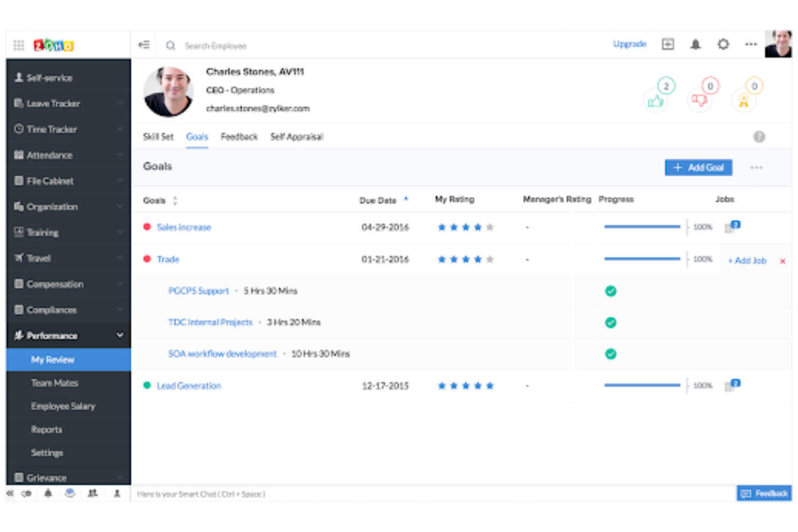Toggle the green completion check on PGCPS Support
The image size is (798, 532).
[610, 291]
